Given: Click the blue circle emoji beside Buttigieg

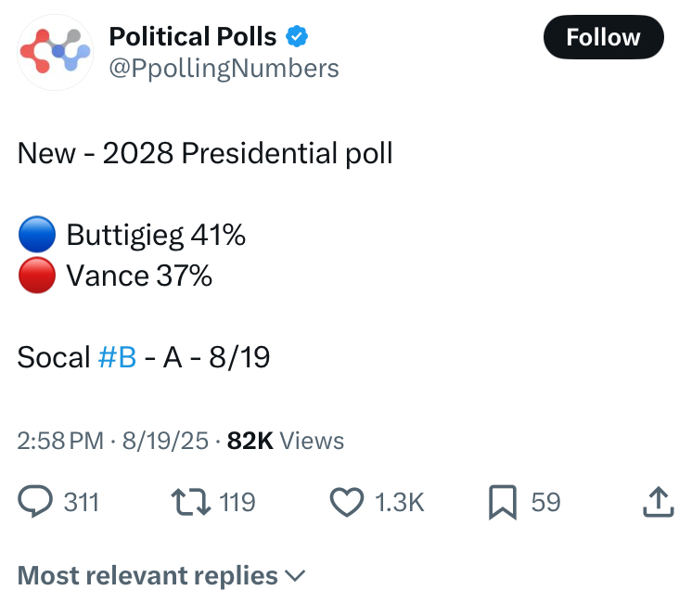Looking at the screenshot, I should (x=37, y=236).
